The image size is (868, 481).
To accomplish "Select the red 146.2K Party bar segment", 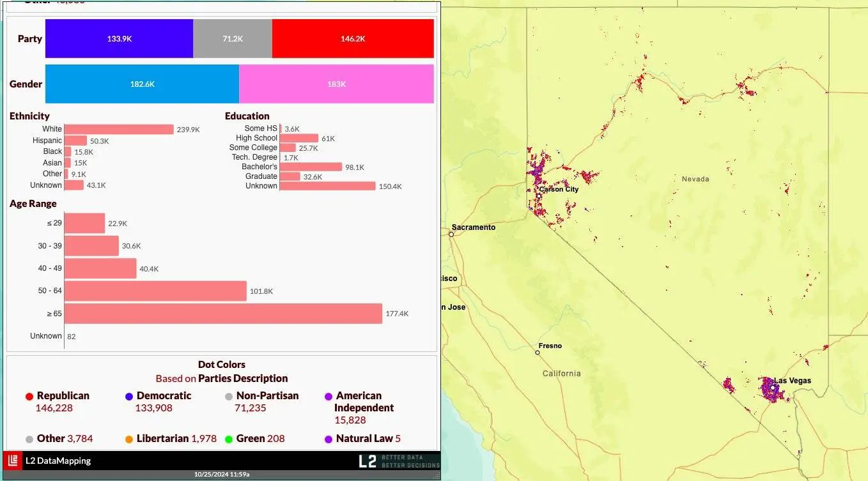I will pyautogui.click(x=353, y=39).
